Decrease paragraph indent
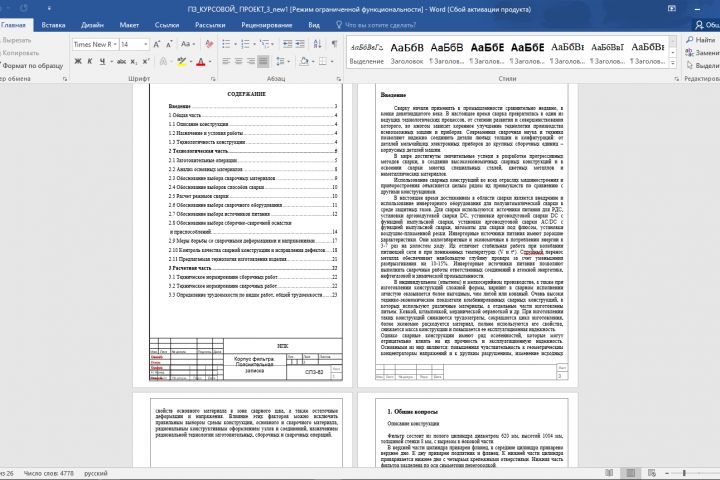Viewport: 720px width, 480px height. (287, 44)
